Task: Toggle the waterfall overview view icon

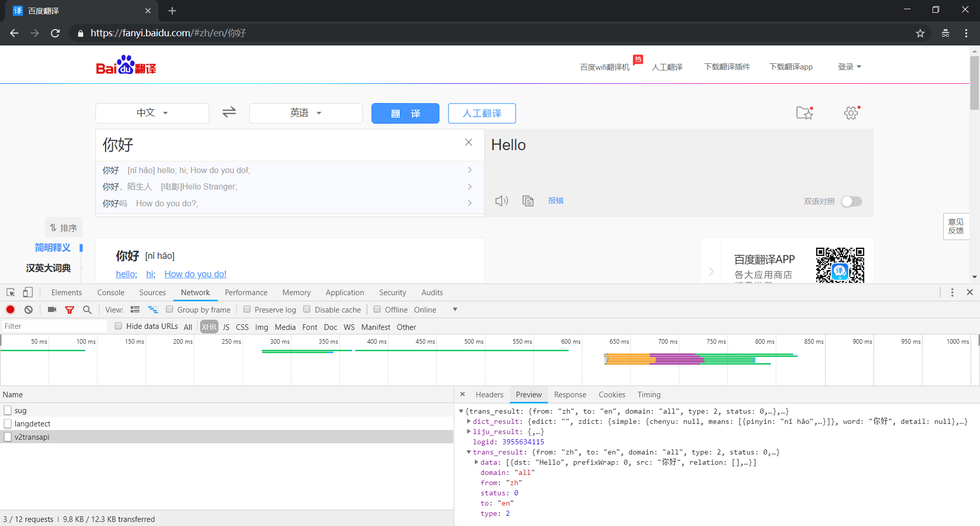Action: pos(153,309)
